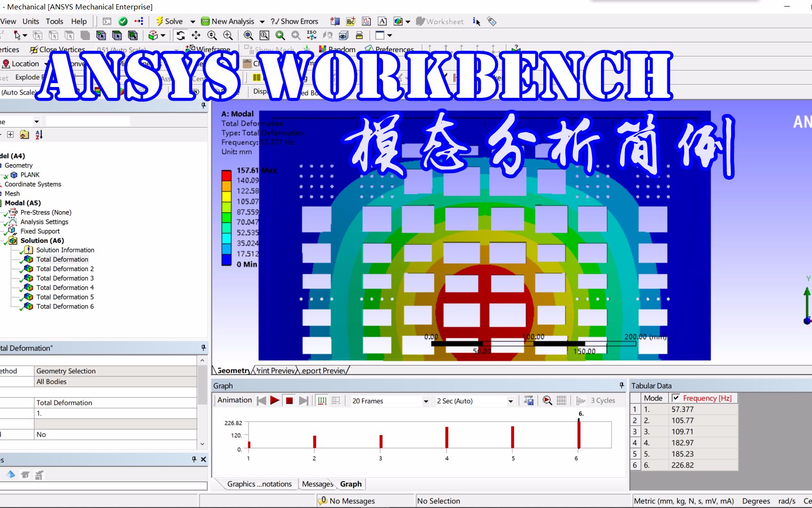Pin the Graph panel
This screenshot has width=812, height=508.
(622, 385)
